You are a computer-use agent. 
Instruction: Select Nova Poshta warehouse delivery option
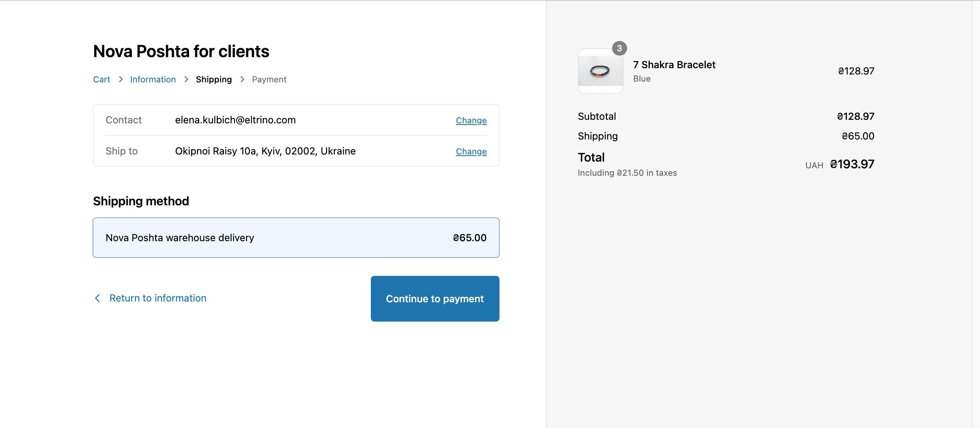pyautogui.click(x=296, y=238)
